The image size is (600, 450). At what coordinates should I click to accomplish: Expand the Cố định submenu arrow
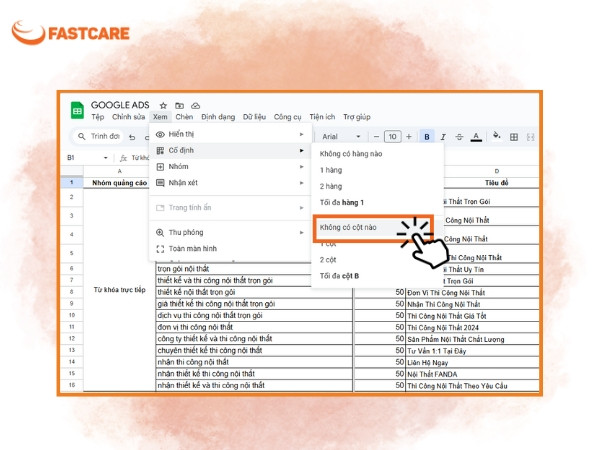point(302,150)
